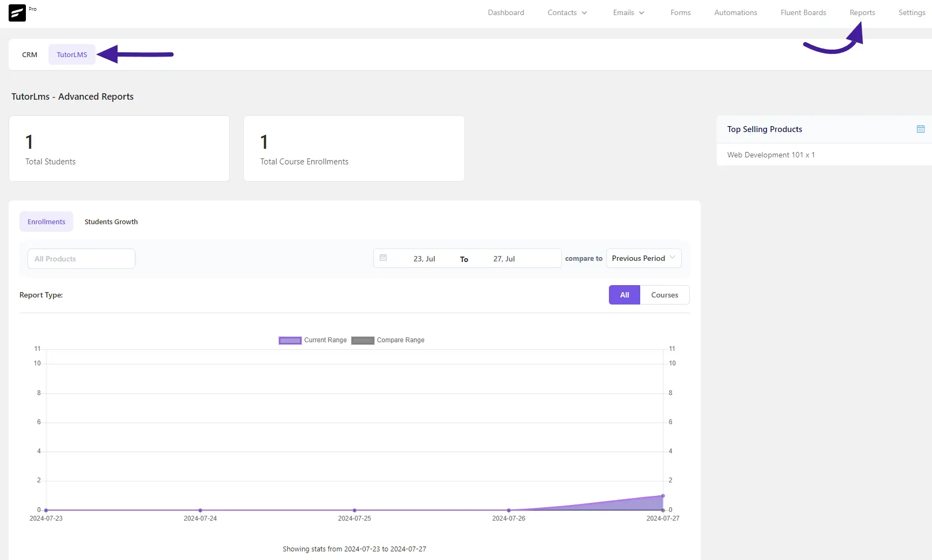This screenshot has height=560, width=932.
Task: Open the Automations menu item
Action: click(x=736, y=12)
